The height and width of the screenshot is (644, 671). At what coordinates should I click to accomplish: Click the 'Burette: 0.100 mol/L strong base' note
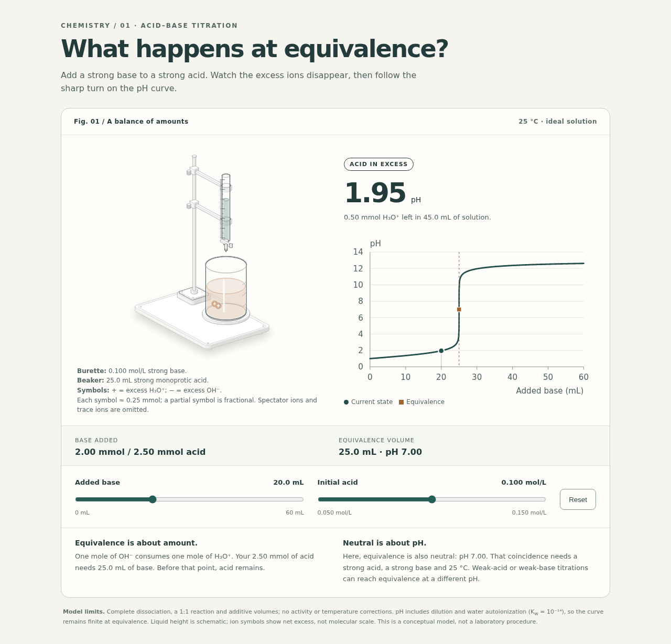(132, 371)
